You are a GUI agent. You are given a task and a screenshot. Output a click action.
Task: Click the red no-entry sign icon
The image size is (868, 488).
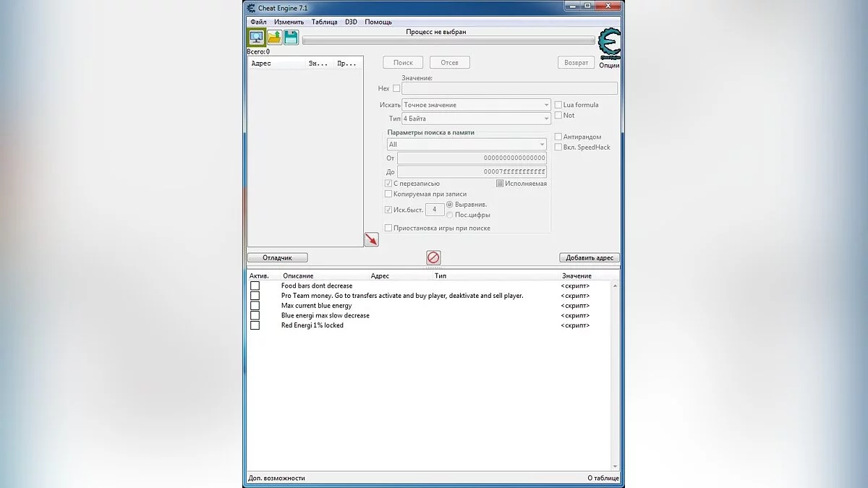coord(433,257)
